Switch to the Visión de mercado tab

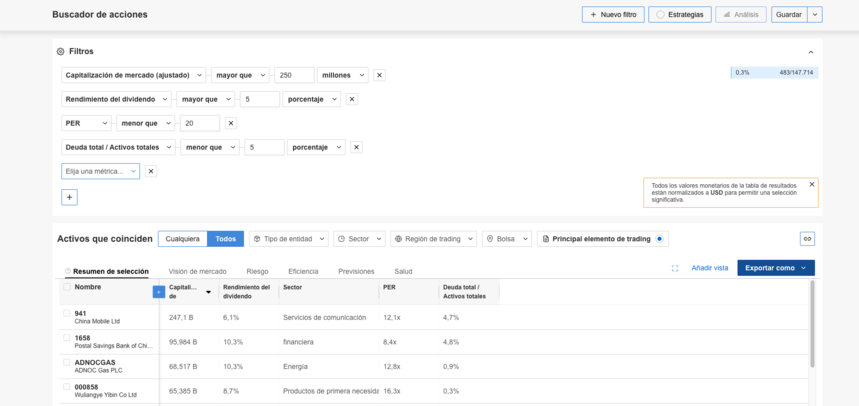tap(197, 271)
